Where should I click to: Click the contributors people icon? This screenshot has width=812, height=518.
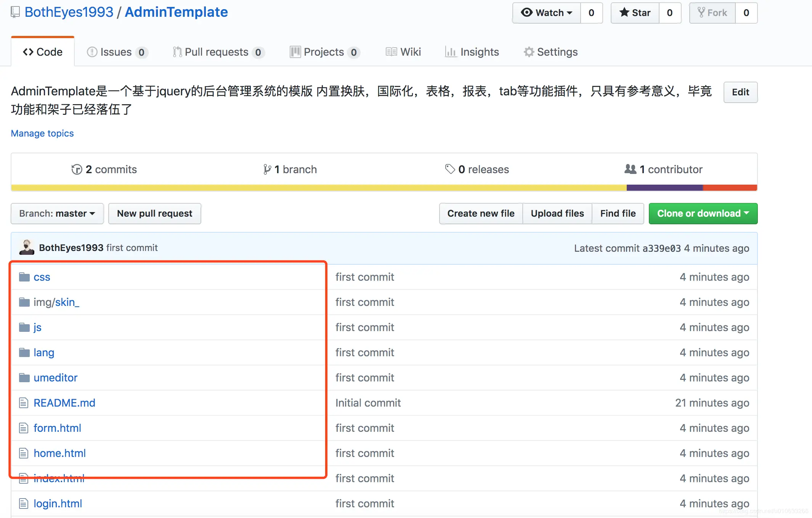click(x=630, y=169)
